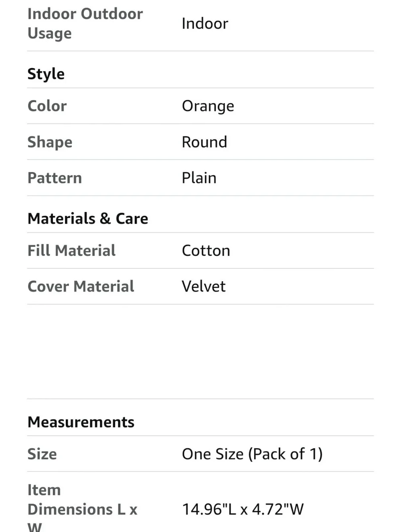Select the Style section heading

click(46, 74)
